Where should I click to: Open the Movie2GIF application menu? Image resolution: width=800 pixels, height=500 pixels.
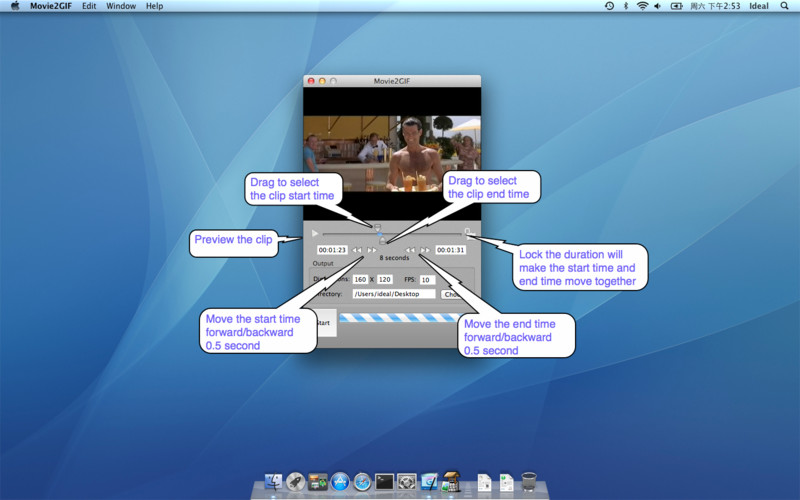[x=51, y=6]
